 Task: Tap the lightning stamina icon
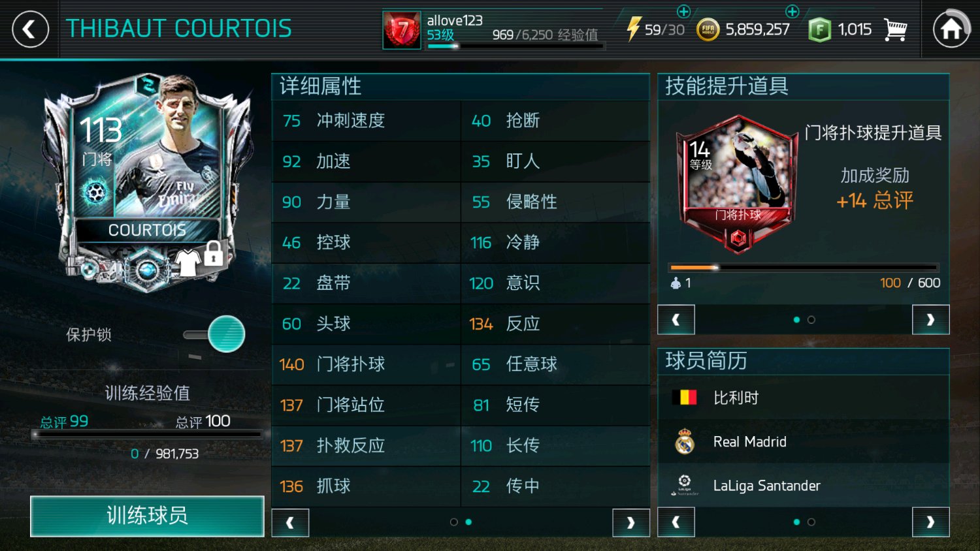coord(633,29)
